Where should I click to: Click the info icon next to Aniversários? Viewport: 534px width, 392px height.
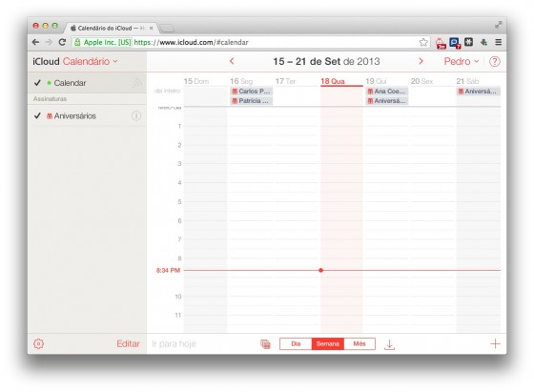136,115
